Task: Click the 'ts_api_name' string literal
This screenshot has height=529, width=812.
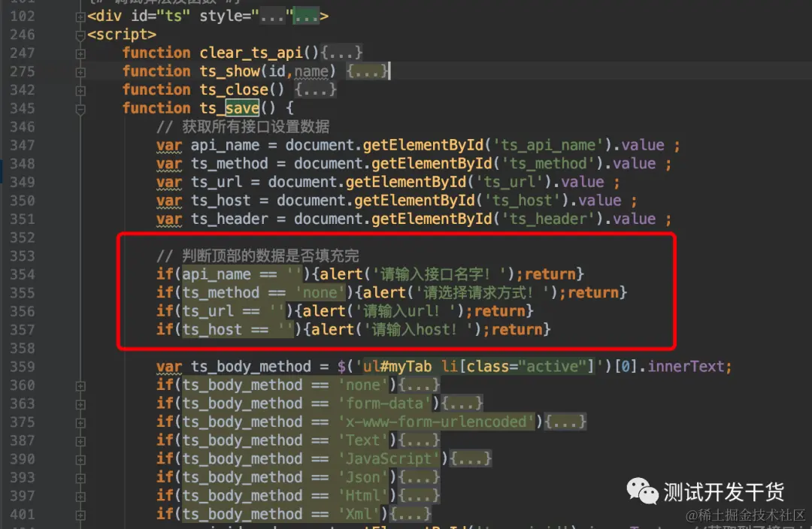Action: (548, 145)
